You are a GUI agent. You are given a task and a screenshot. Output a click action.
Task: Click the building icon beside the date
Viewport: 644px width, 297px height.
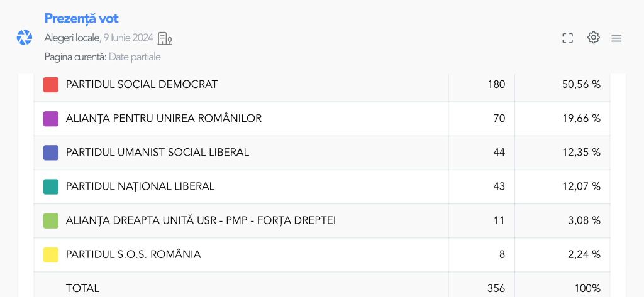(165, 38)
